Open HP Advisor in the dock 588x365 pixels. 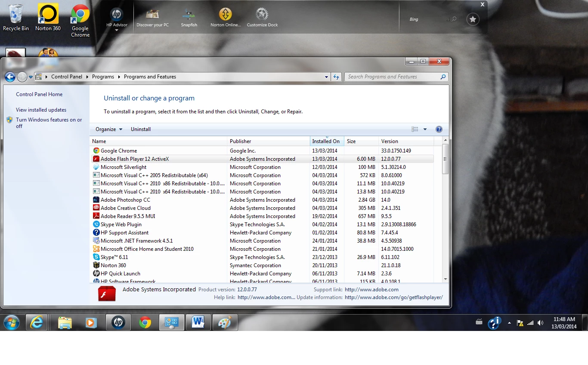click(117, 18)
